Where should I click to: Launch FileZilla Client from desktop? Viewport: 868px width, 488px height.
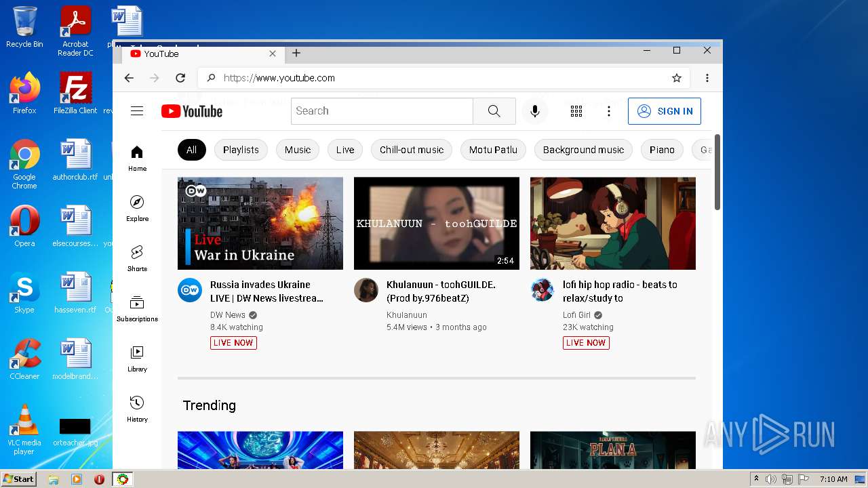[x=75, y=94]
